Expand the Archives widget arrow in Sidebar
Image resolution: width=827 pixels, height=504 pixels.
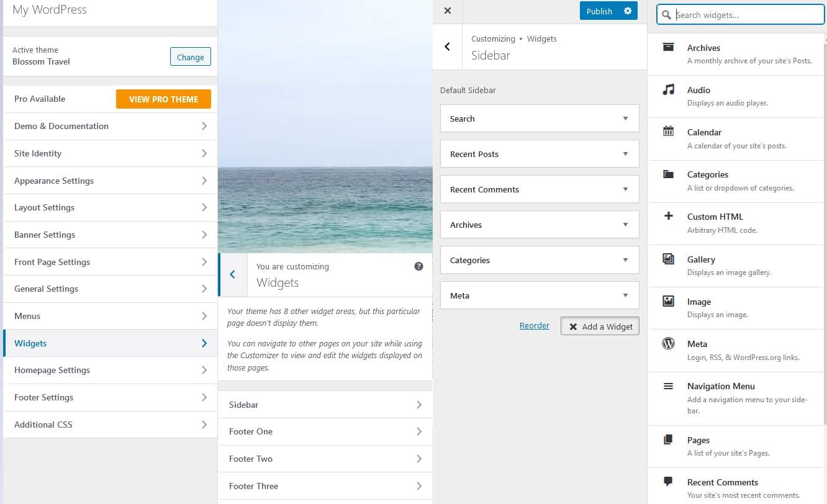click(x=625, y=225)
